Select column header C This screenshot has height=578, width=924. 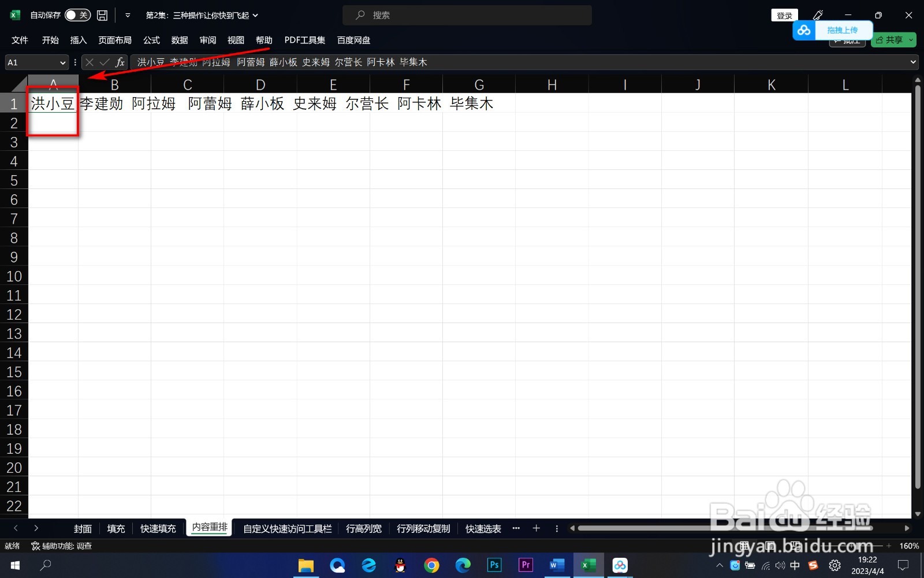coord(188,85)
